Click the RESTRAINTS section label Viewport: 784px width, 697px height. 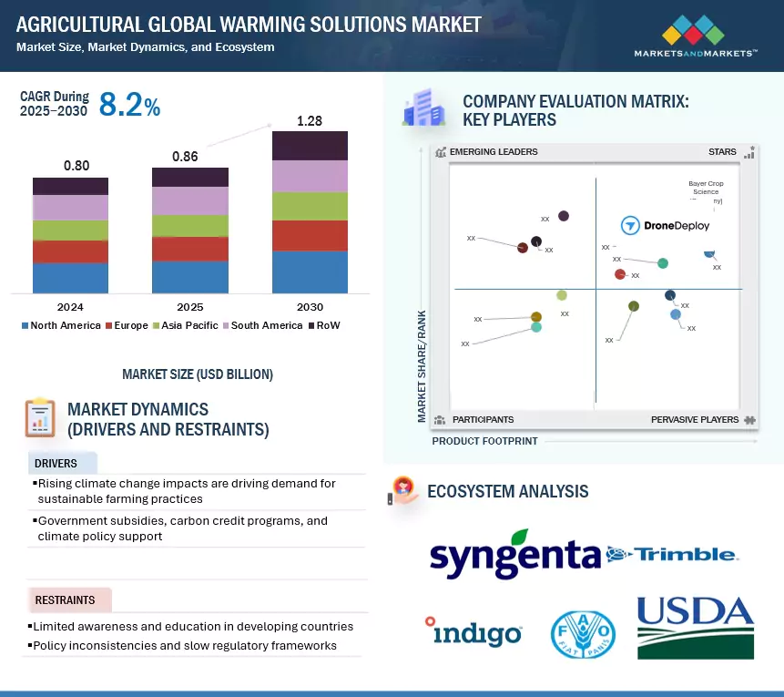[x=65, y=600]
